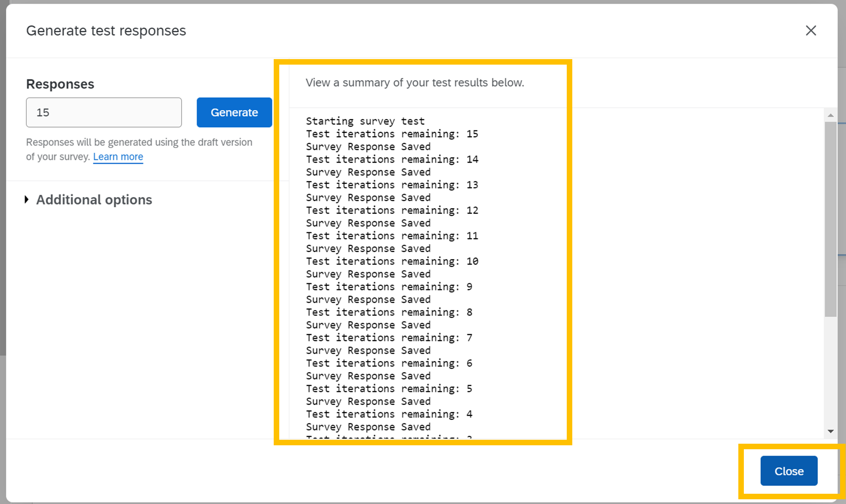Select the value 15 in Responses

click(x=43, y=112)
